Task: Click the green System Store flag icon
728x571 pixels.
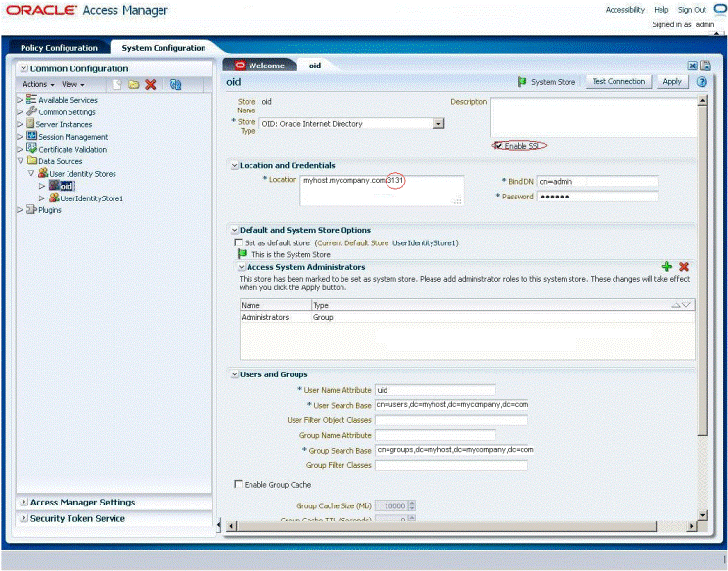Action: [522, 82]
